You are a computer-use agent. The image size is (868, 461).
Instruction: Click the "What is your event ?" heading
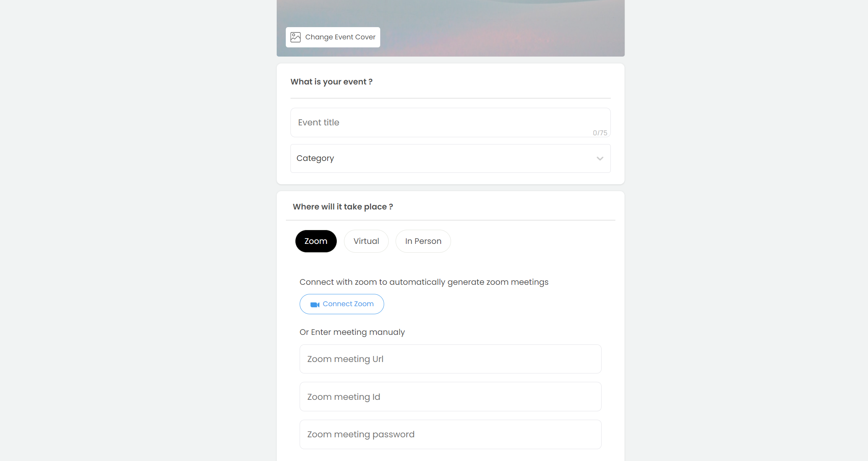(331, 82)
